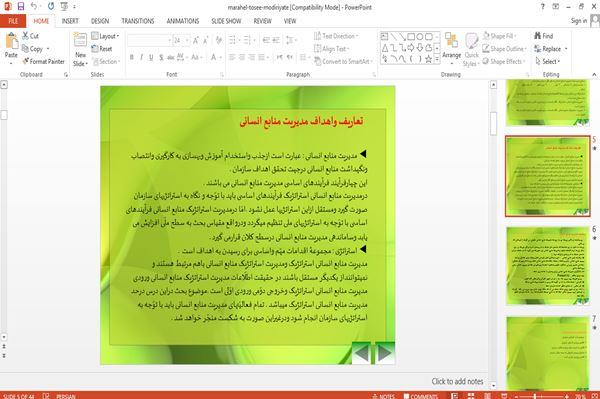Click the previous-slide arrow button on the slide
This screenshot has width=600, height=399.
[361, 353]
